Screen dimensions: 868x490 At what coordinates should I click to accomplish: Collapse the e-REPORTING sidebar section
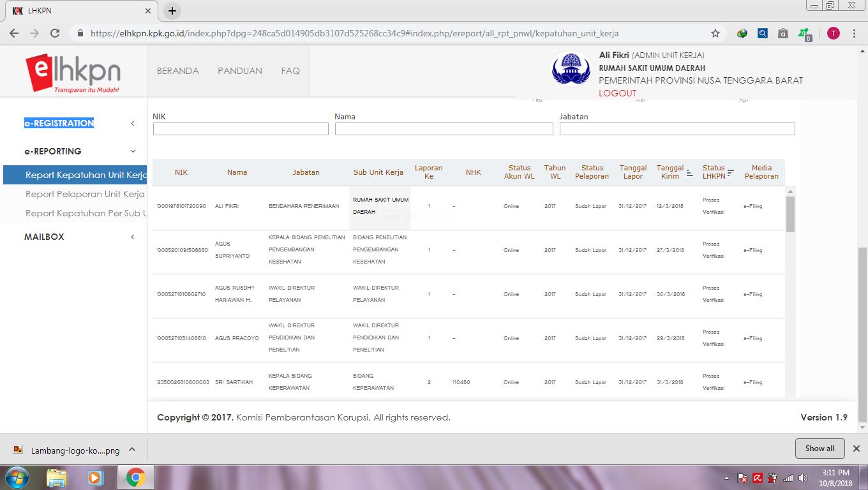coord(133,151)
